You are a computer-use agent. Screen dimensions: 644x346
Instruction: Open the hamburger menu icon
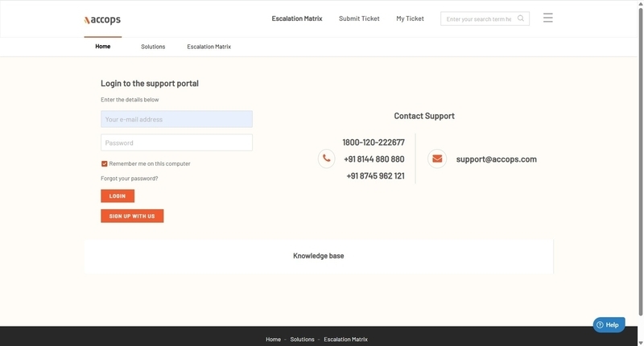click(x=548, y=18)
